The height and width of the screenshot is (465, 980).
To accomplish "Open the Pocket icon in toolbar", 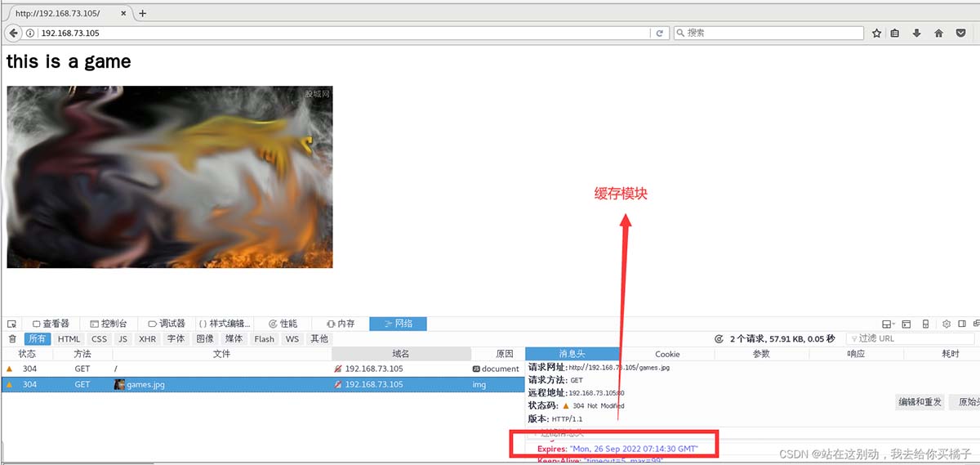I will click(960, 34).
